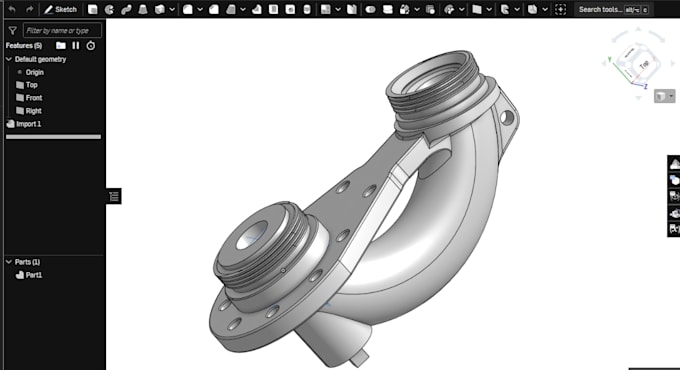Open dropdown next to sheet metal tool
This screenshot has width=680, height=370.
click(x=545, y=9)
